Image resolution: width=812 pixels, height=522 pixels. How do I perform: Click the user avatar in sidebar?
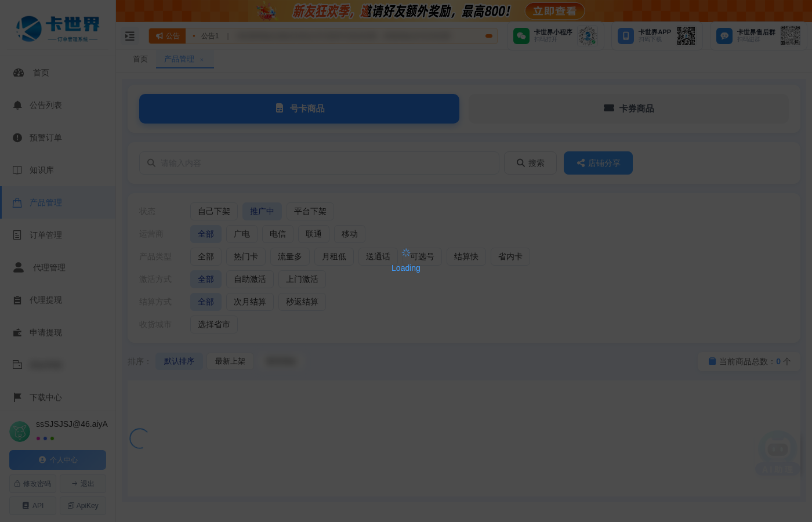20,432
